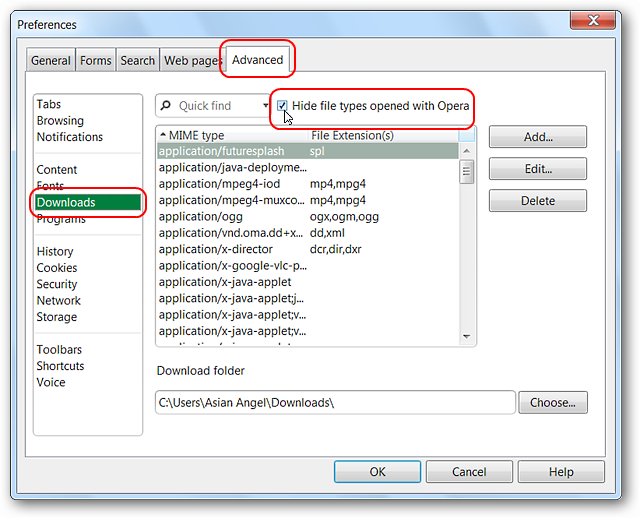
Task: Select the application/x-java-applet;j... row
Action: 308,298
